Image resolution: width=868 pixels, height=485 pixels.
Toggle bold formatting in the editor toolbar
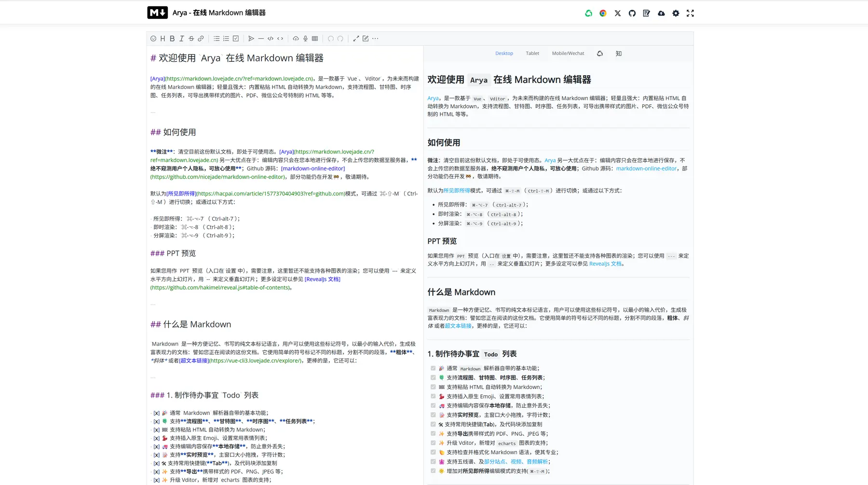[172, 39]
